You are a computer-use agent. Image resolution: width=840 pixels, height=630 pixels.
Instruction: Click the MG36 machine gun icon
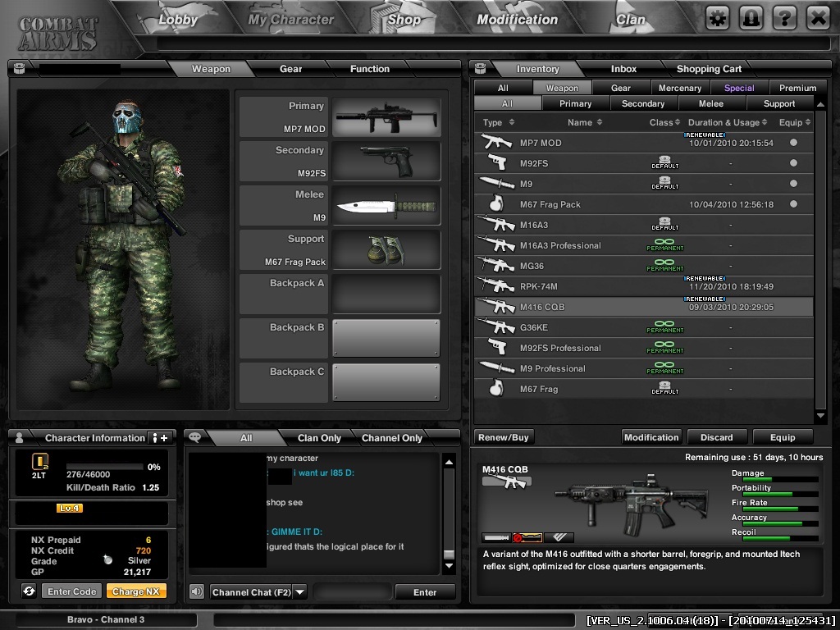496,265
